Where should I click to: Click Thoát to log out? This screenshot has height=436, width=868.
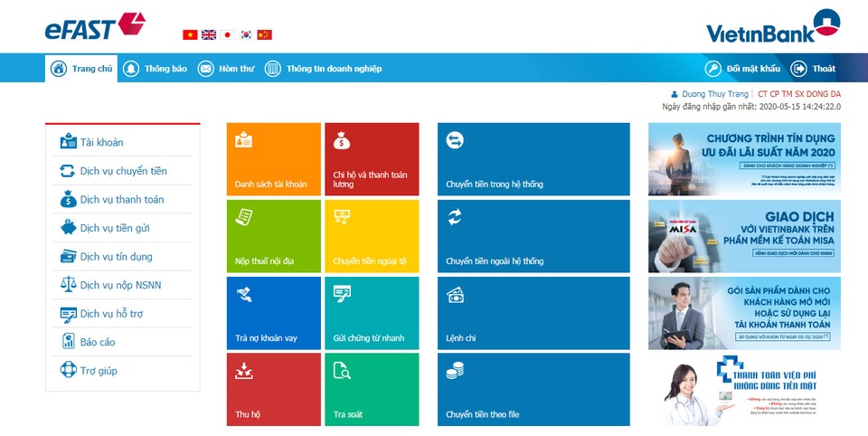pyautogui.click(x=813, y=69)
